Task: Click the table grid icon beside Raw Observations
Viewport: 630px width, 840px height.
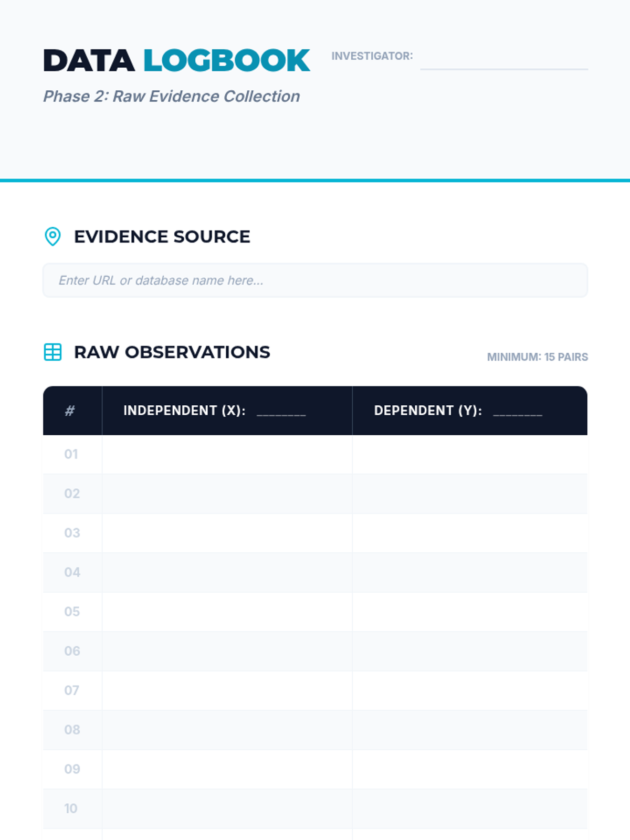Action: pyautogui.click(x=52, y=352)
